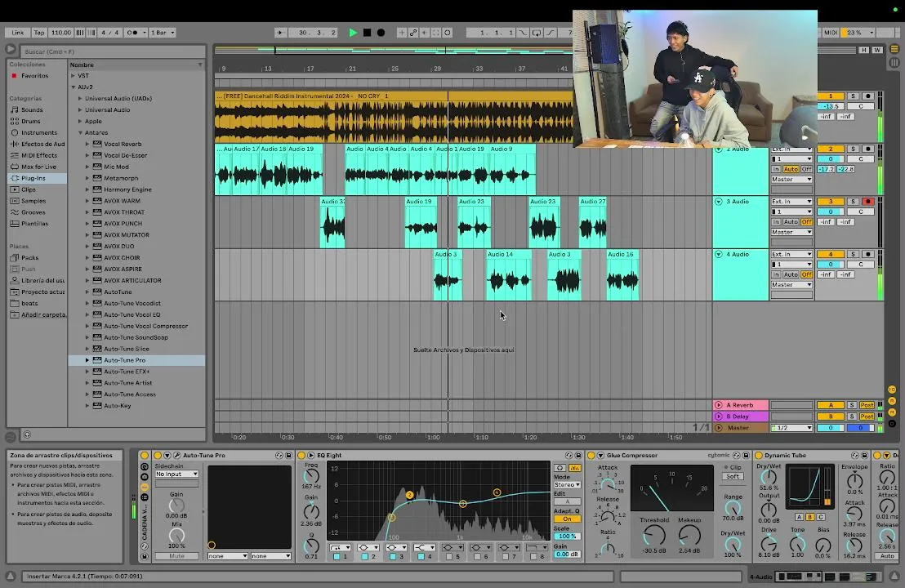Screen dimensions: 905x588
Task: Turn off Glue Compressor device activator
Action: click(591, 455)
